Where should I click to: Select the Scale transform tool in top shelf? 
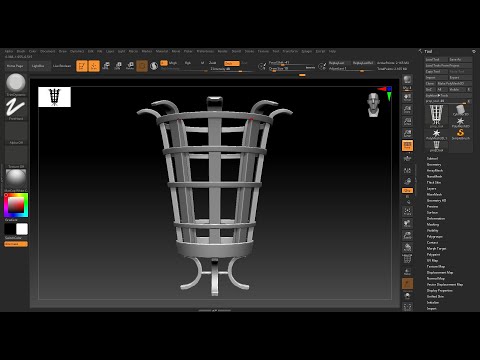click(118, 66)
